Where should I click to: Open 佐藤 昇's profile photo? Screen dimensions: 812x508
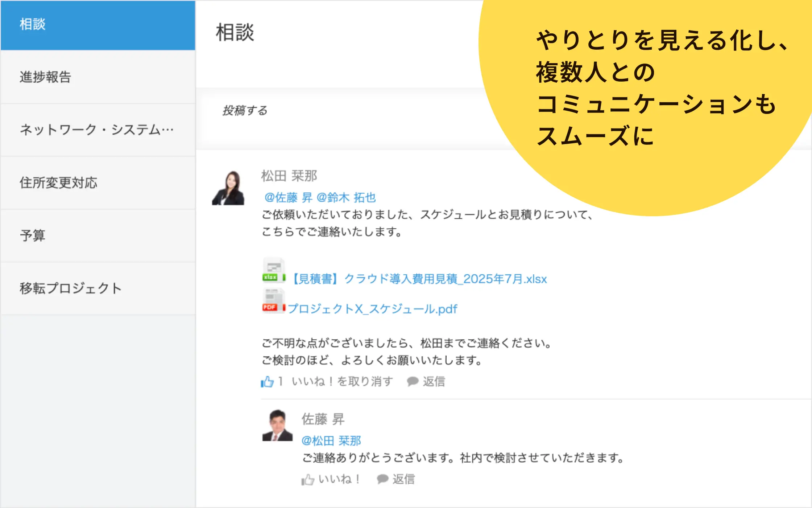277,425
